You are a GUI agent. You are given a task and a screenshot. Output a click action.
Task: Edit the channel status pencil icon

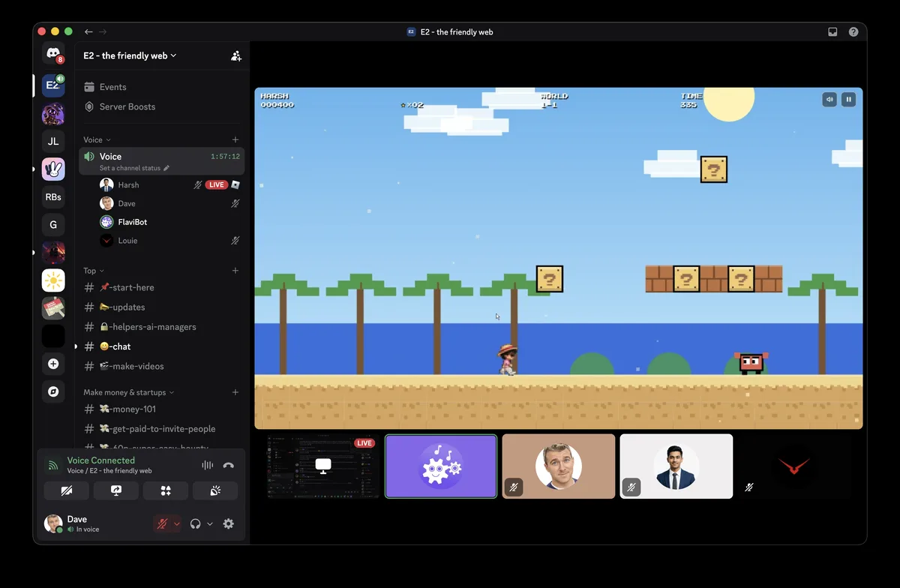click(x=166, y=168)
